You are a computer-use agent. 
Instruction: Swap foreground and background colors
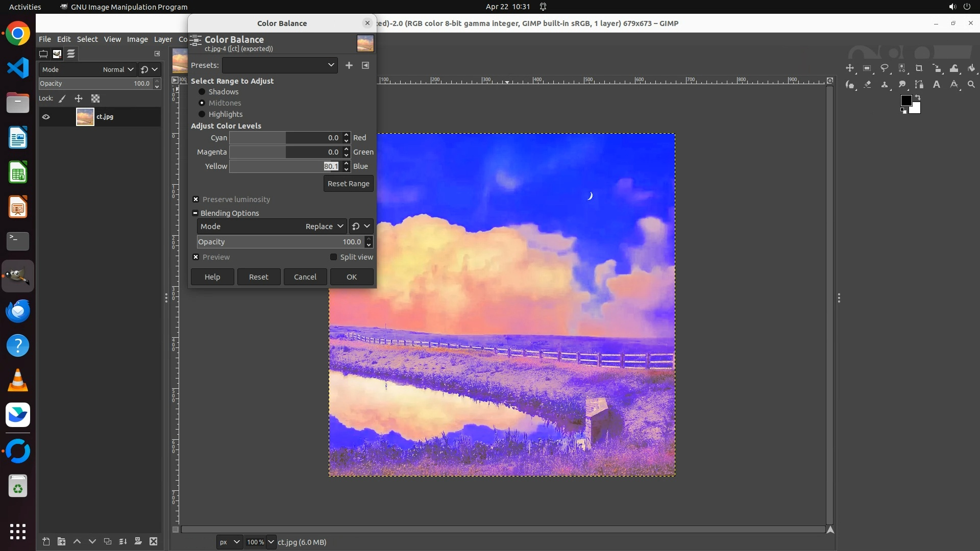[918, 97]
